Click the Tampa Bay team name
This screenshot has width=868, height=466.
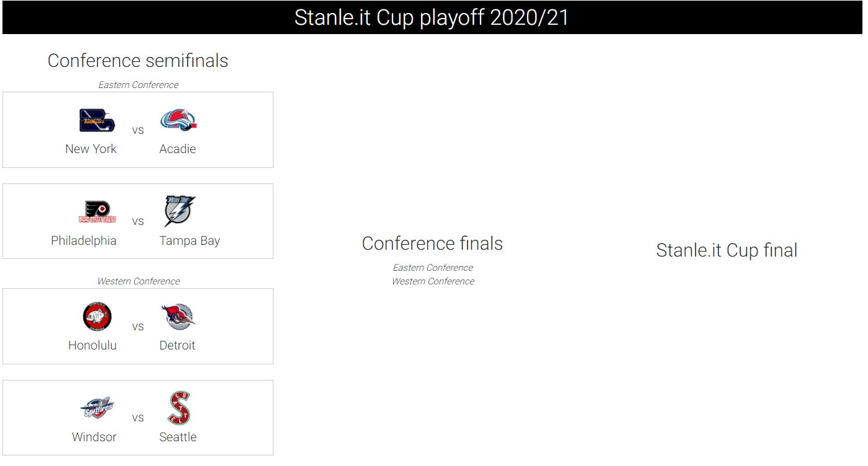(x=190, y=240)
